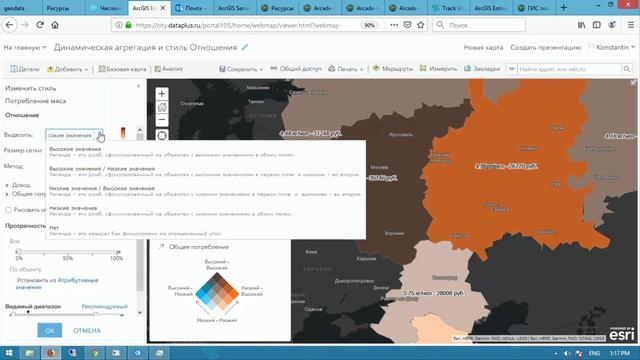Save pocket icon in address bar
640x360 pixels.
coord(407,25)
